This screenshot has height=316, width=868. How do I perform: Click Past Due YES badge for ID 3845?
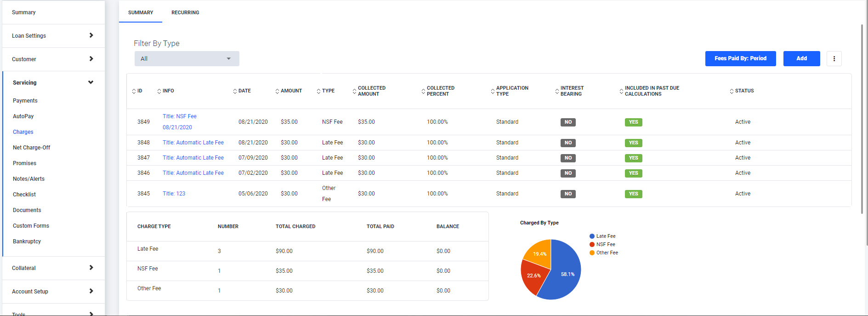pos(633,194)
